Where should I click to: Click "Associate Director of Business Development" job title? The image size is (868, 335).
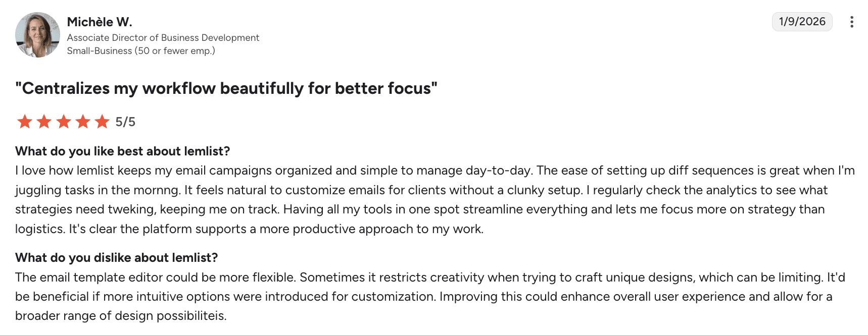click(163, 38)
